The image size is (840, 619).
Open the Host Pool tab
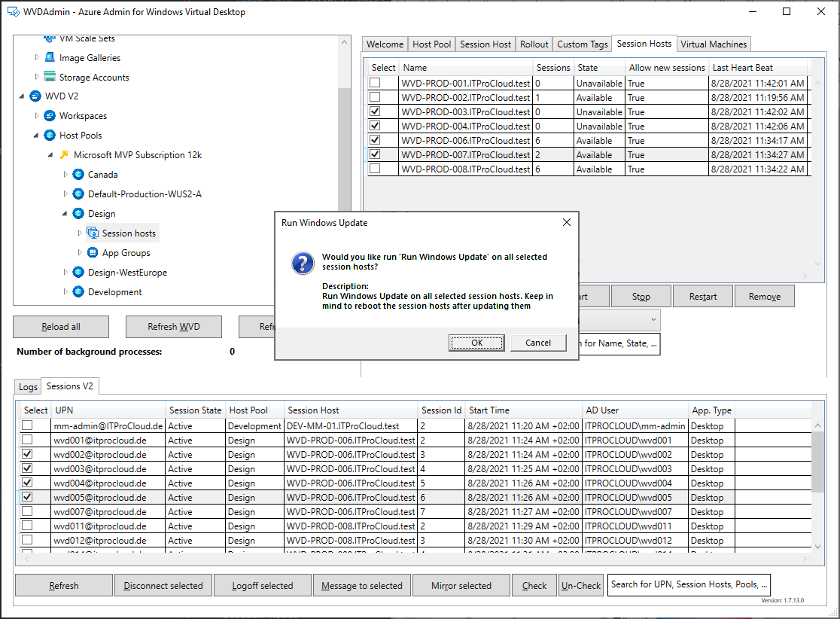pyautogui.click(x=431, y=44)
